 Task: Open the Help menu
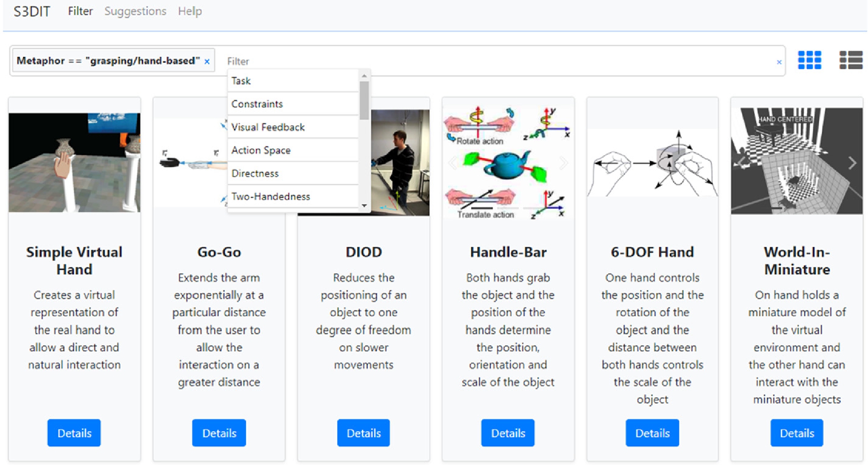[189, 11]
